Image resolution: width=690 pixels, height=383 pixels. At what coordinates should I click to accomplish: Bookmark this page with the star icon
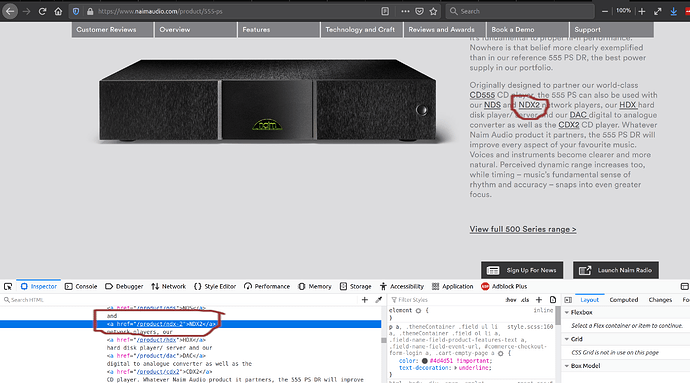coord(433,11)
